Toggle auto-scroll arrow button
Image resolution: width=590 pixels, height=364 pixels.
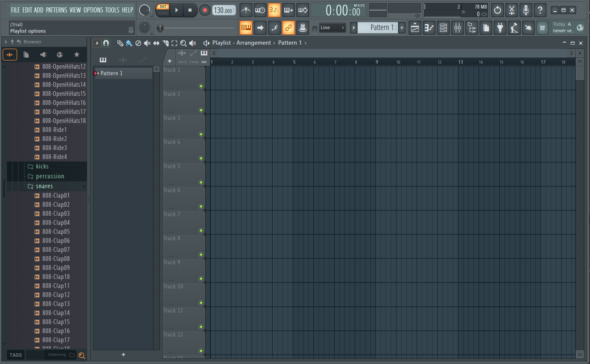(x=260, y=28)
